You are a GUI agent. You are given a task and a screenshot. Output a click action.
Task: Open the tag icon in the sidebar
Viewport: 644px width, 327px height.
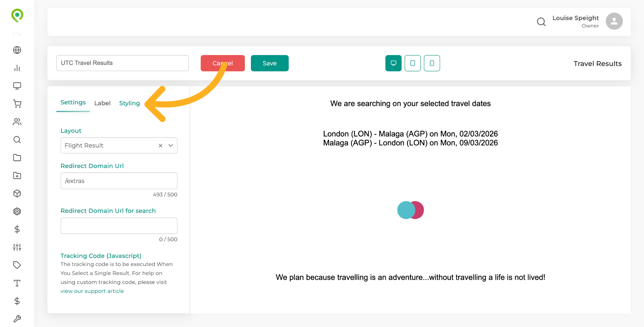(x=17, y=265)
